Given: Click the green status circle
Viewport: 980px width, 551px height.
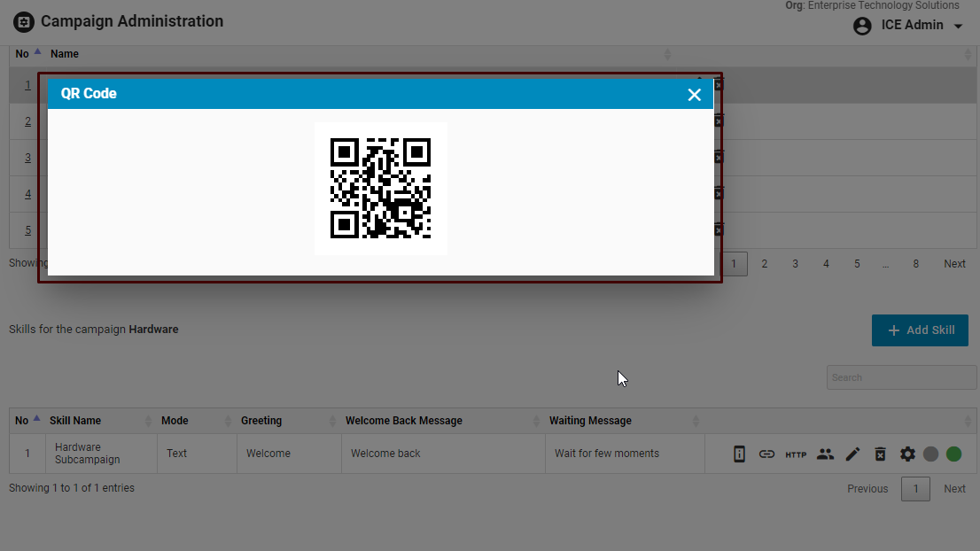Looking at the screenshot, I should point(953,454).
